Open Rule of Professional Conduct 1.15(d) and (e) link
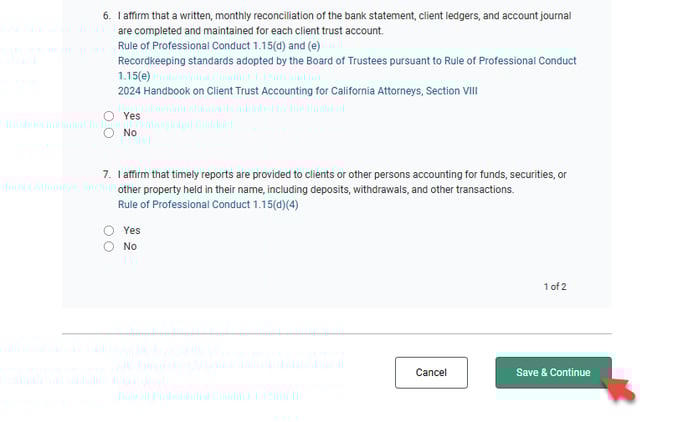 click(x=219, y=46)
